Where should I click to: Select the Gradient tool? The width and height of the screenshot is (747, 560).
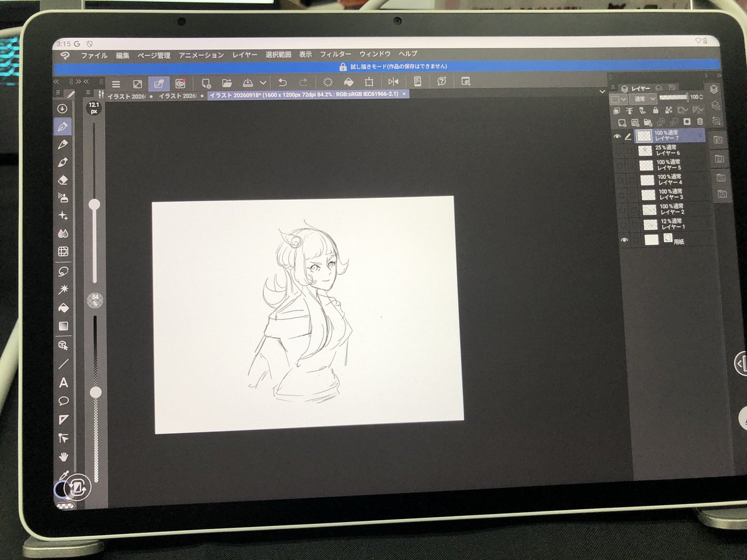(x=63, y=325)
